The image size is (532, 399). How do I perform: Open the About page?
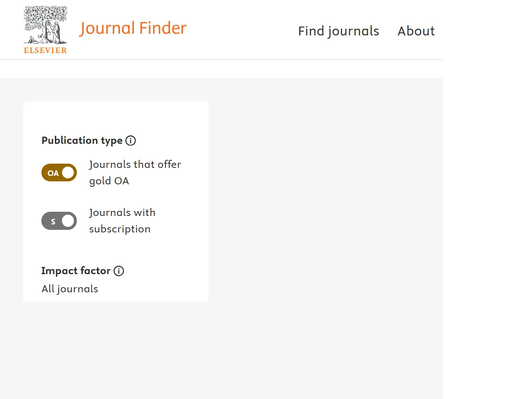416,31
